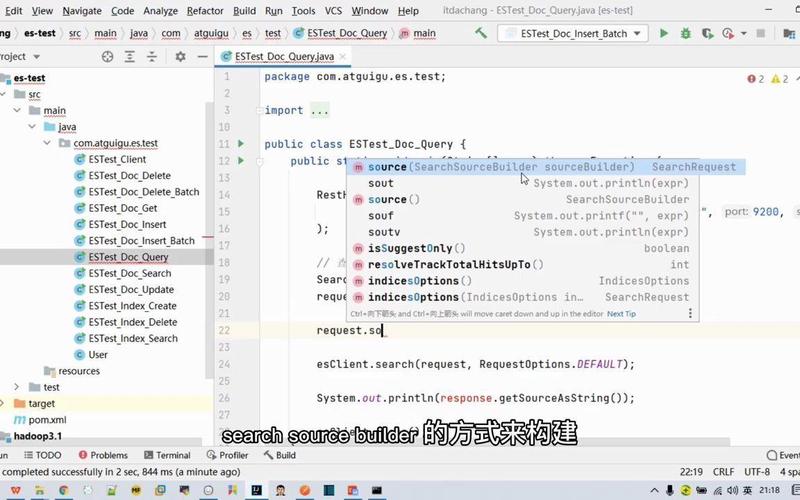Click the collapse all icon in Project panel
800x500 pixels.
coord(152,57)
